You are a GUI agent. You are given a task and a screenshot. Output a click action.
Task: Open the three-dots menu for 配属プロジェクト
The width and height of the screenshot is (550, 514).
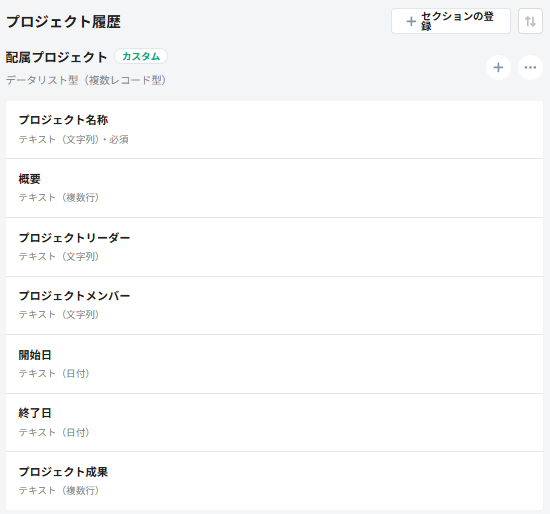coord(530,67)
